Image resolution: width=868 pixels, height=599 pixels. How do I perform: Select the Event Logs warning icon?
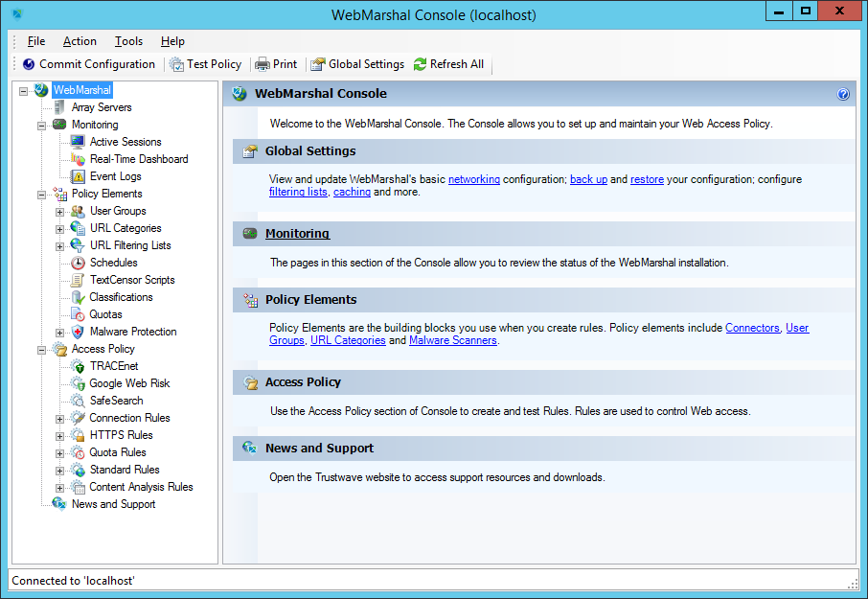click(x=78, y=176)
